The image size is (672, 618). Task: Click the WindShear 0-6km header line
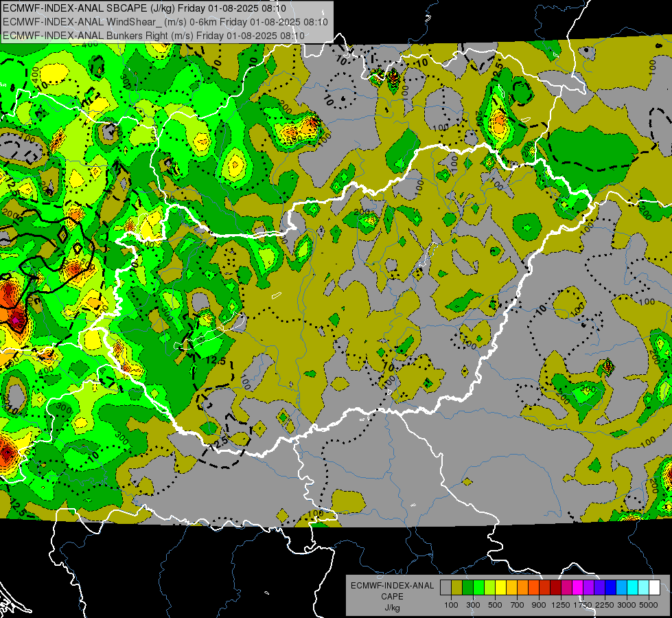point(165,22)
